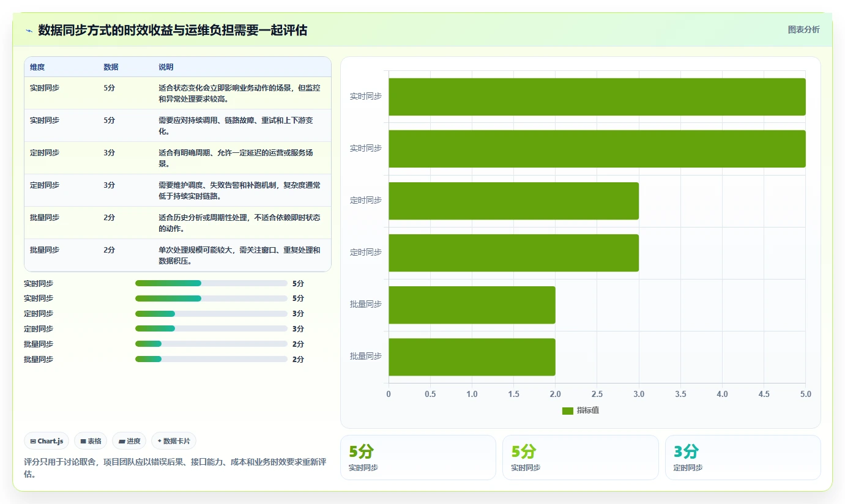Screen dimensions: 845x504
Task: Click the 指标值 legend label
Action: 587,410
